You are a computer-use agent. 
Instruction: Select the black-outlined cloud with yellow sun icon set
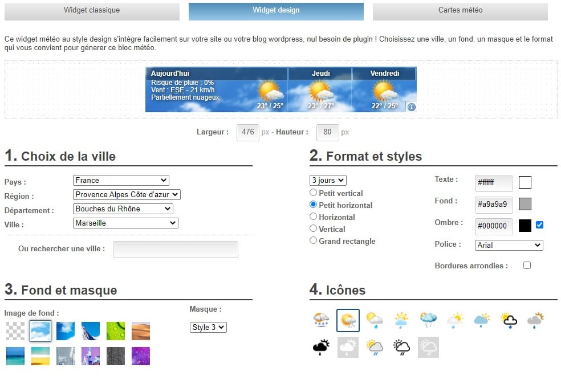point(509,320)
